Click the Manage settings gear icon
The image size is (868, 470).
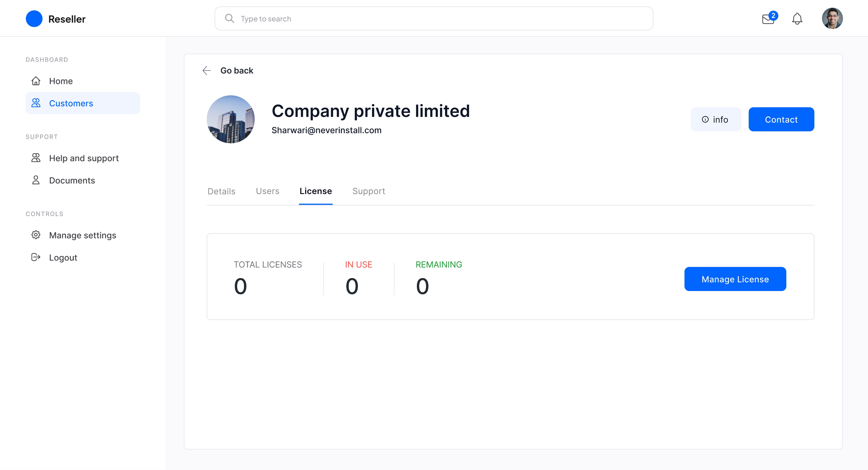[x=36, y=235]
